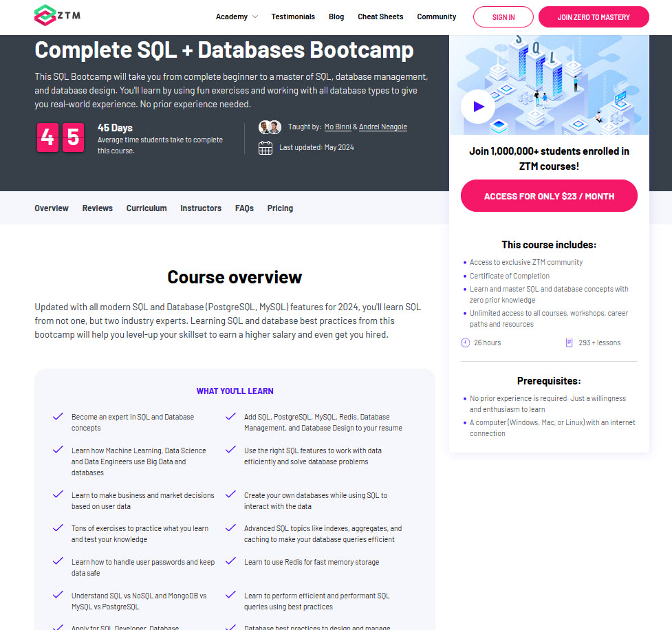The image size is (672, 630).
Task: Click the ZTM logo
Action: [57, 15]
